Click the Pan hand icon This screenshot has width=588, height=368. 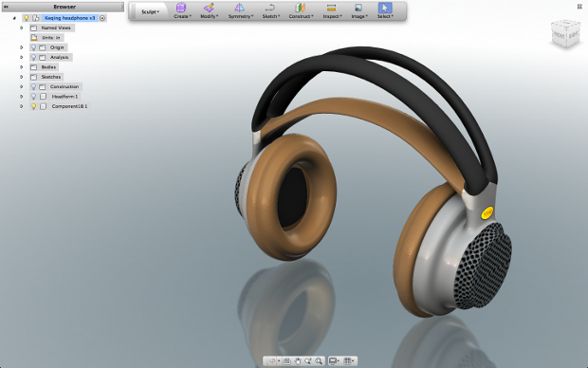pyautogui.click(x=298, y=360)
